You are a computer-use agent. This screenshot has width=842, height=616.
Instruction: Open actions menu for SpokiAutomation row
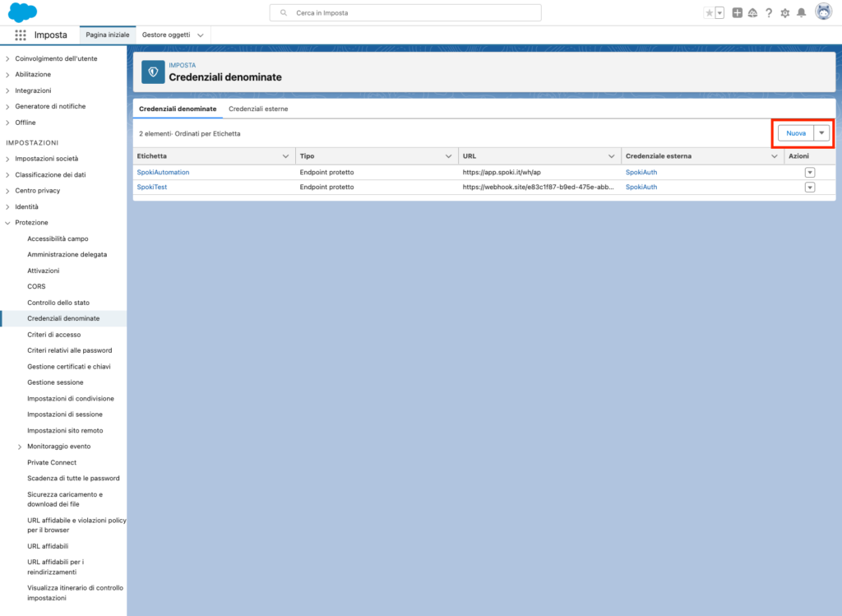pos(809,172)
